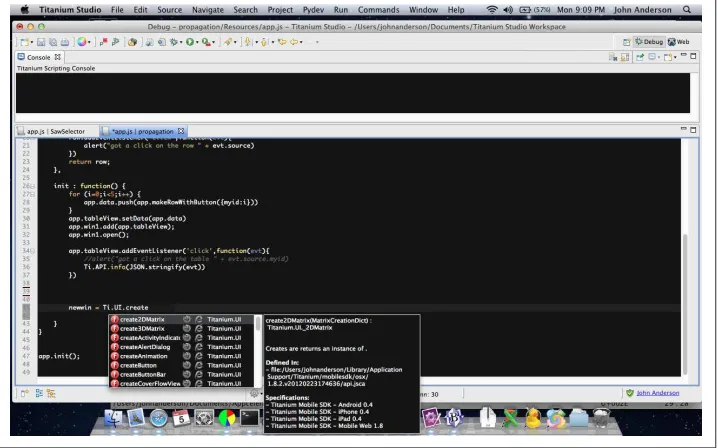Select the Console view tab
Image resolution: width=718 pixels, height=448 pixels.
pyautogui.click(x=39, y=57)
